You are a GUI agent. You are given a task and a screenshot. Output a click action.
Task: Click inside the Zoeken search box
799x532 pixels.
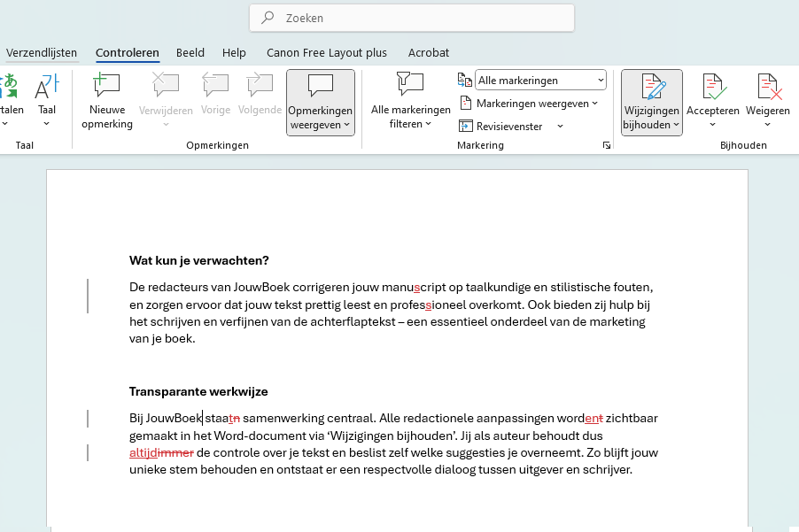(x=412, y=18)
